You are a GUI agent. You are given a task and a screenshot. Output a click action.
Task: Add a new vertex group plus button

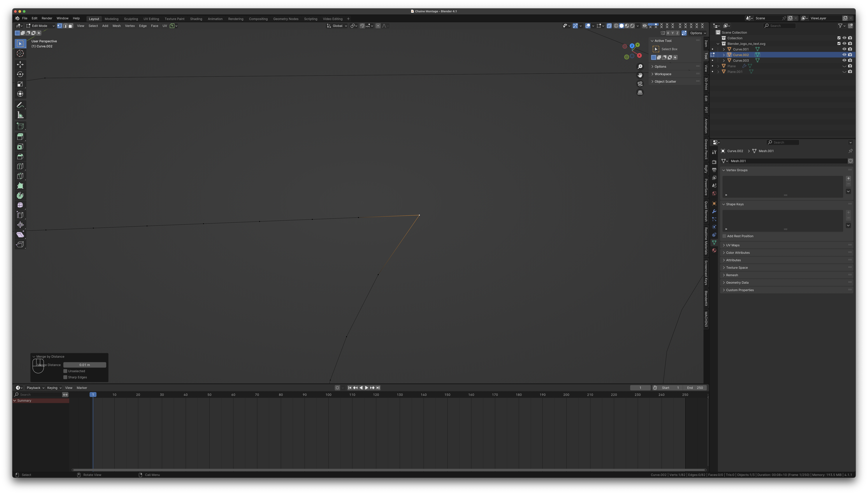(x=848, y=179)
